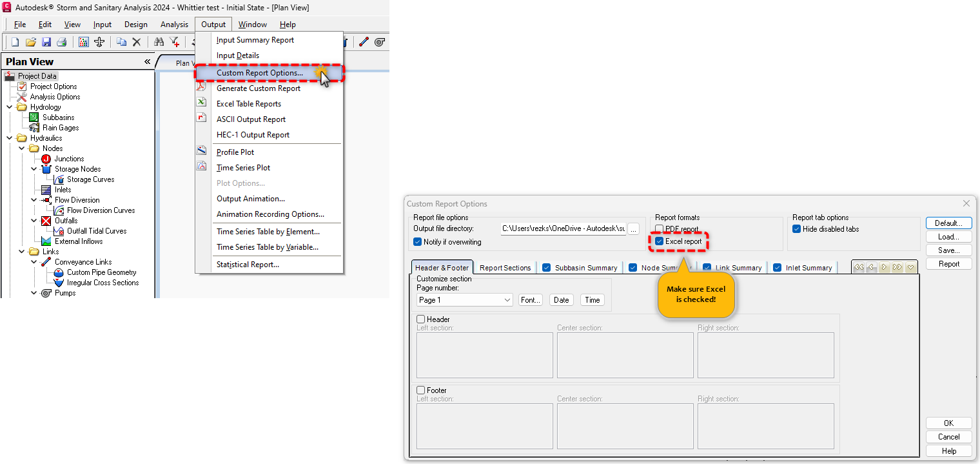980x464 pixels.
Task: Select the Print icon in the toolbar
Action: click(62, 41)
